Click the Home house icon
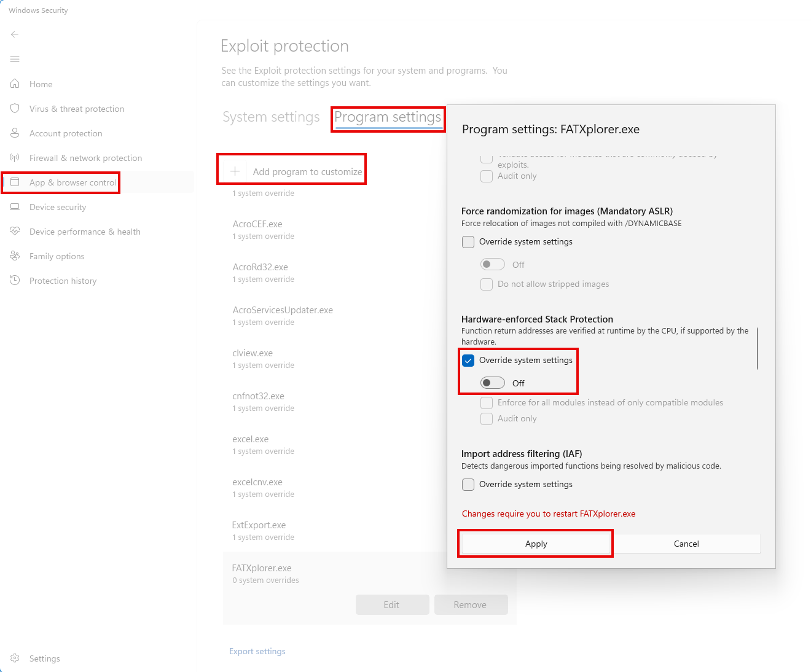Image resolution: width=811 pixels, height=672 pixels. [x=15, y=84]
